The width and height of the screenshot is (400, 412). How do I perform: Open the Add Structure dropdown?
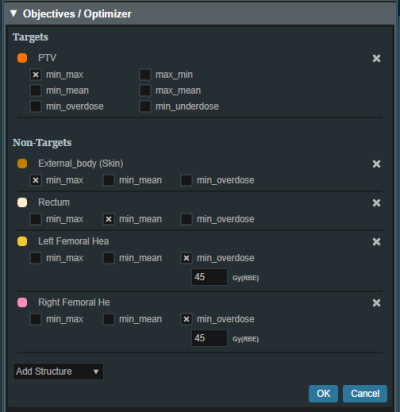tap(58, 371)
